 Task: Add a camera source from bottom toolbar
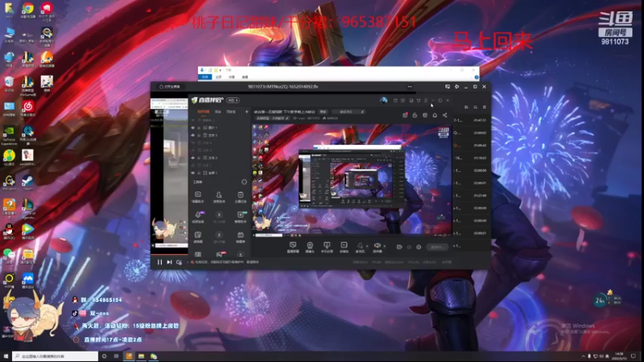pyautogui.click(x=310, y=247)
